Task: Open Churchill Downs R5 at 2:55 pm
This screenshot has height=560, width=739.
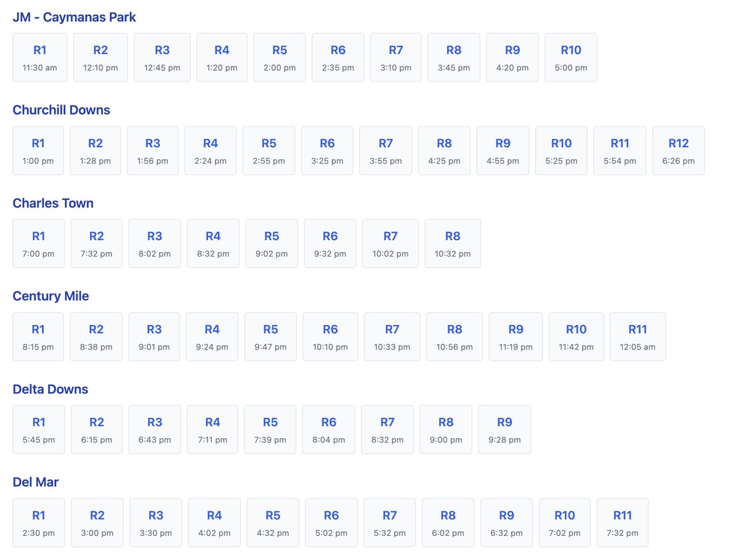Action: 269,151
